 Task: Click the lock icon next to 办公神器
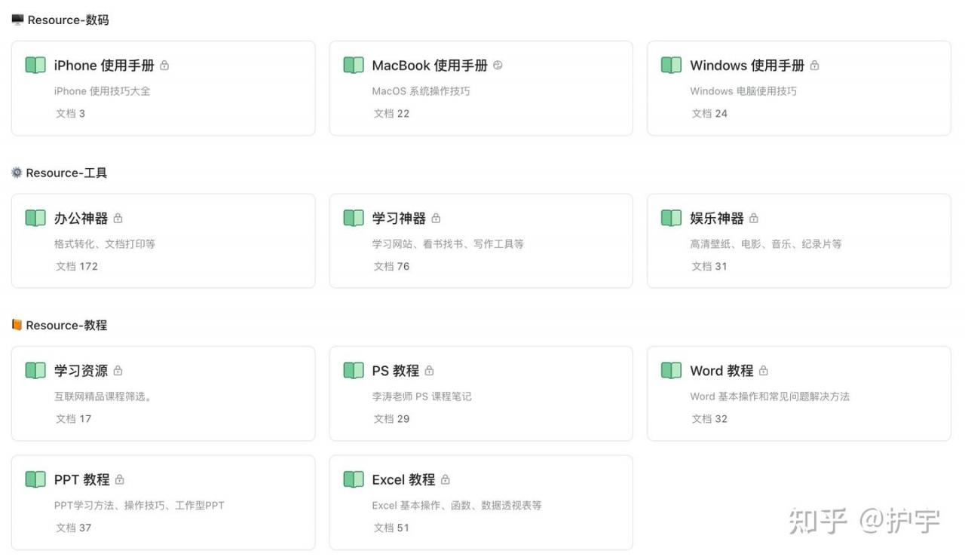click(x=118, y=218)
